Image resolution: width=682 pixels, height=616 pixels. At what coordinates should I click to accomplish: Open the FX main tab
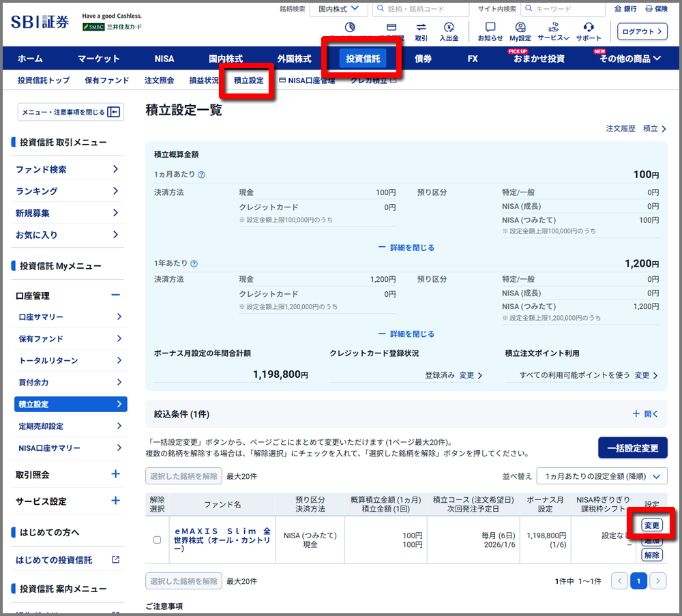pos(473,59)
